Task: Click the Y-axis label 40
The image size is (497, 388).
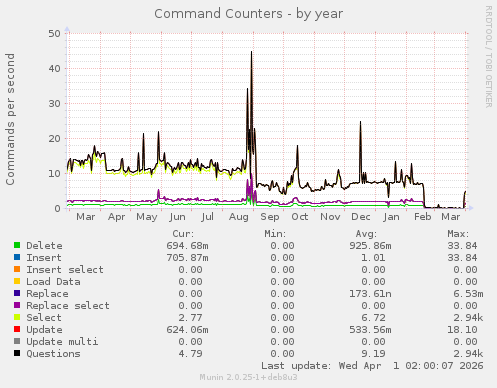Action: (54, 69)
